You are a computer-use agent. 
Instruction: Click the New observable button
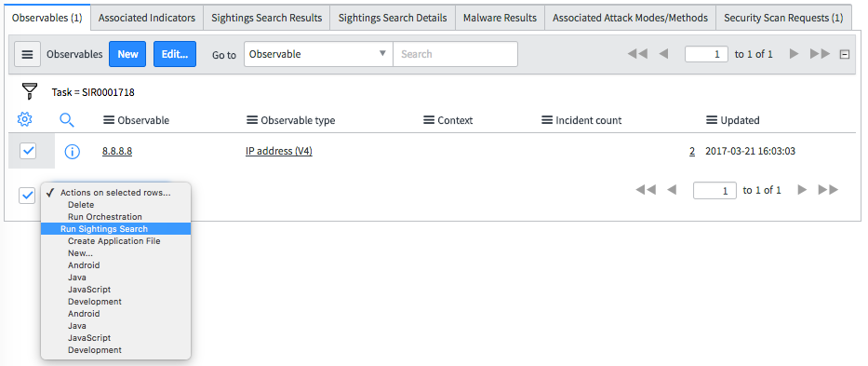tap(127, 54)
